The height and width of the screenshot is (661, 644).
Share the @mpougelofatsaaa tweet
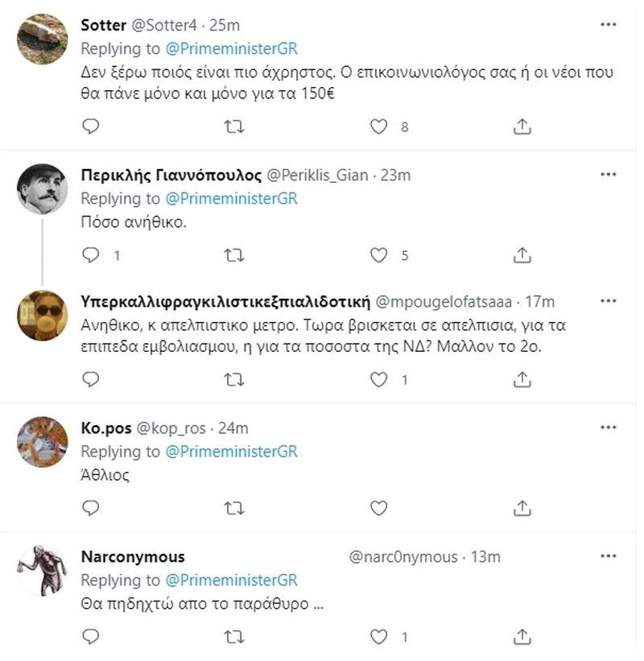(522, 379)
